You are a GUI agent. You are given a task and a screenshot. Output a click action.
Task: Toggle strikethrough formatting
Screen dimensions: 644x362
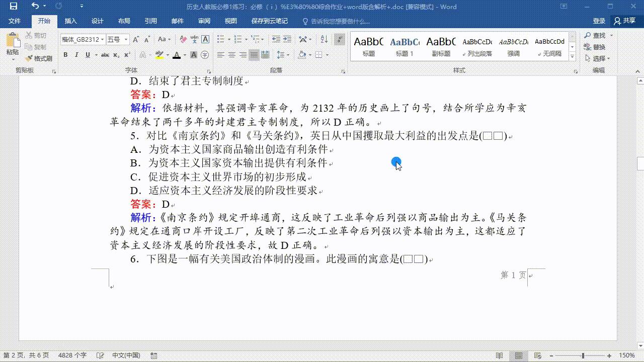pyautogui.click(x=105, y=54)
